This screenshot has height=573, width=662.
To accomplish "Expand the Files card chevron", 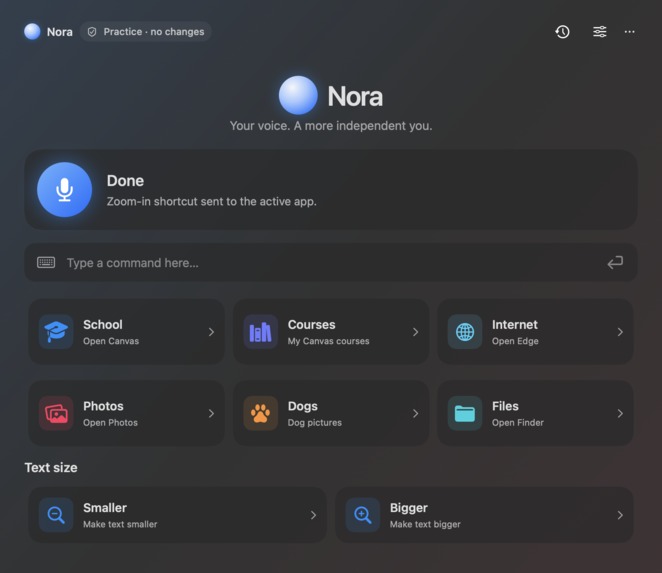I will [620, 413].
